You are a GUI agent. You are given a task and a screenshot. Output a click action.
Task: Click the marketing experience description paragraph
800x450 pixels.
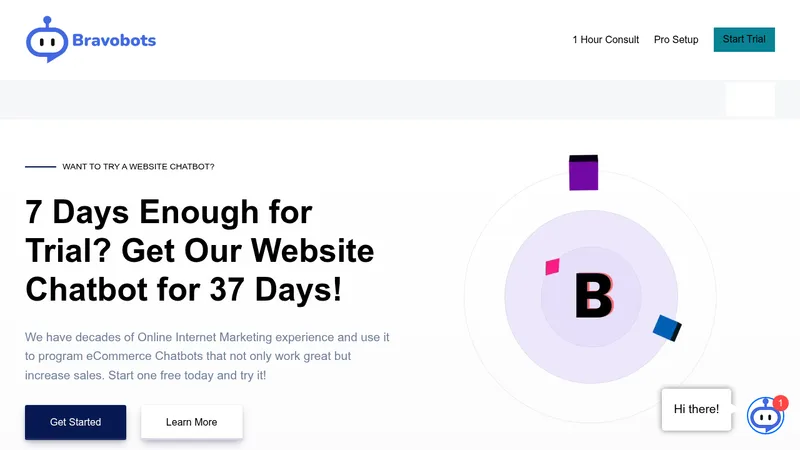pos(207,356)
